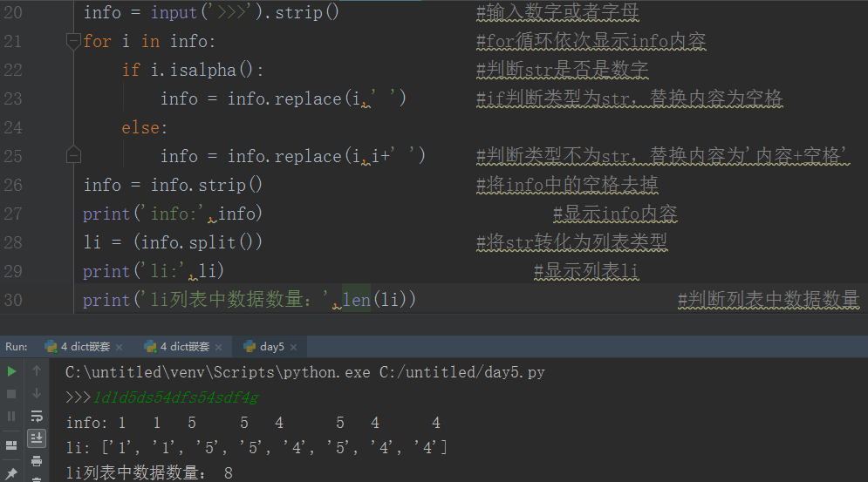Click the comment '#显示列表li'

(x=586, y=271)
